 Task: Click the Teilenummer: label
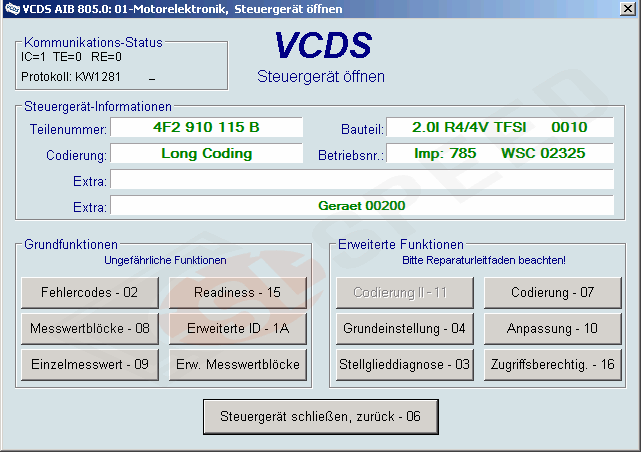coord(68,130)
